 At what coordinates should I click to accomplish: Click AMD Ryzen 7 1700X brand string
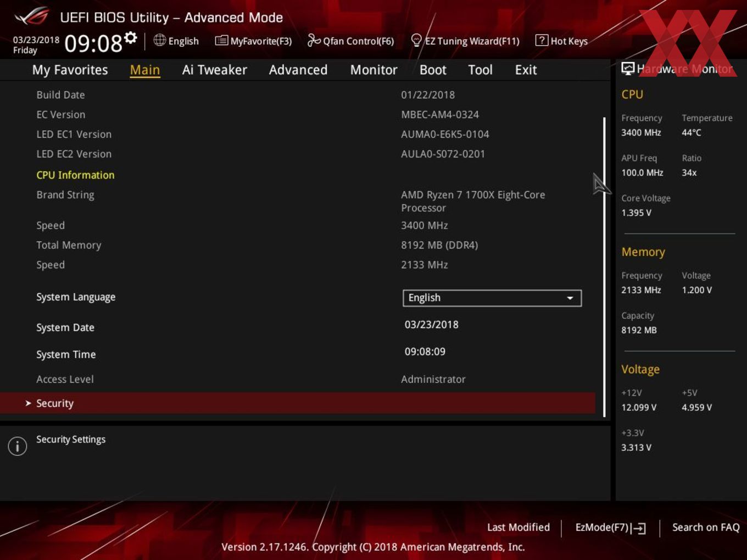point(473,201)
